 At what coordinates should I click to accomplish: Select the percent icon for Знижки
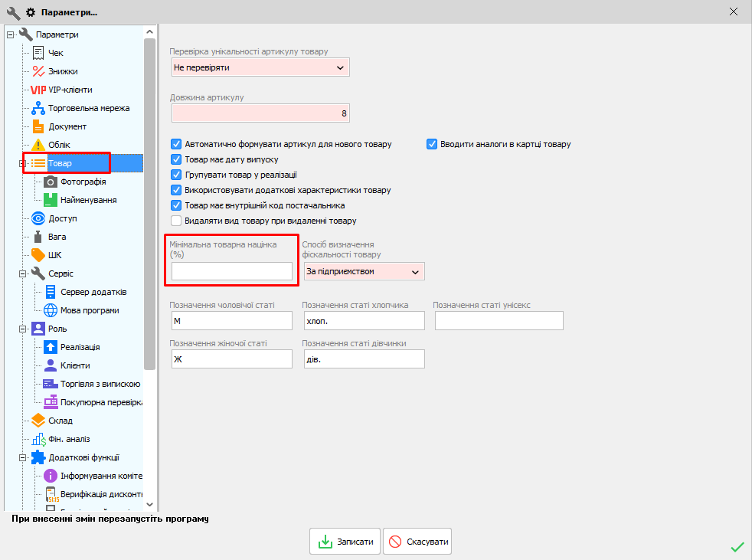[38, 71]
